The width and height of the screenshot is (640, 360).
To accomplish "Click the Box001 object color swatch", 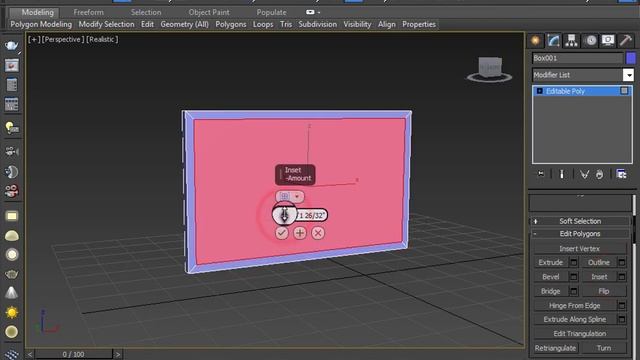I will click(x=631, y=58).
